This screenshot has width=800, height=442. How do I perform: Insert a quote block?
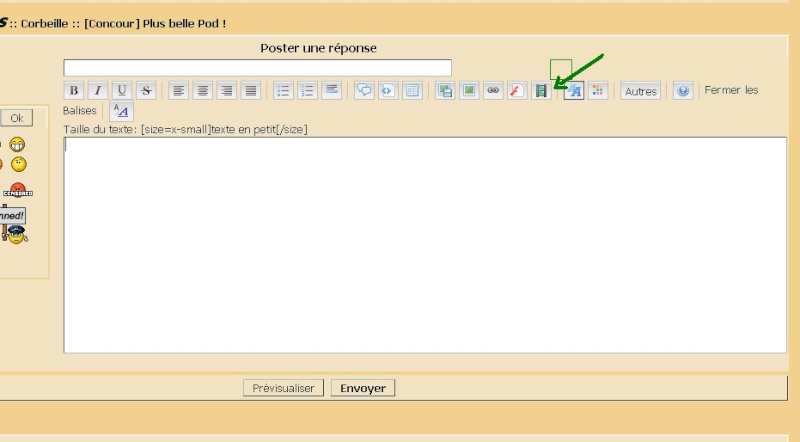[x=364, y=91]
